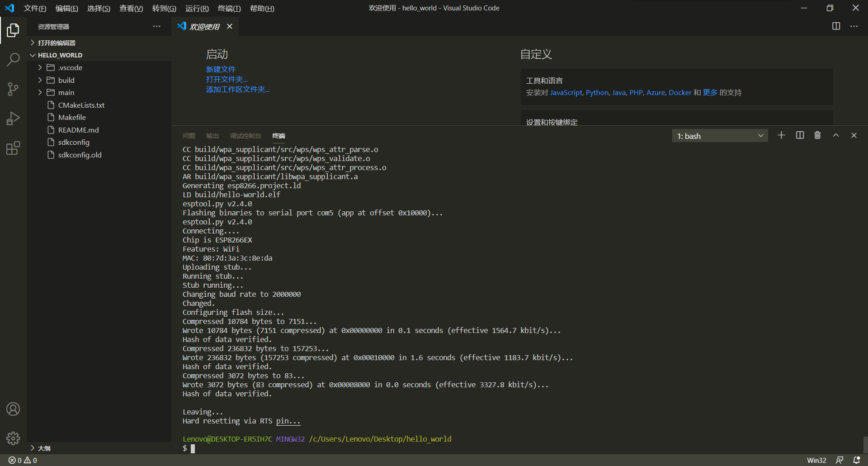The image size is (868, 466).
Task: Open the 1: bash terminal dropdown
Action: click(720, 136)
